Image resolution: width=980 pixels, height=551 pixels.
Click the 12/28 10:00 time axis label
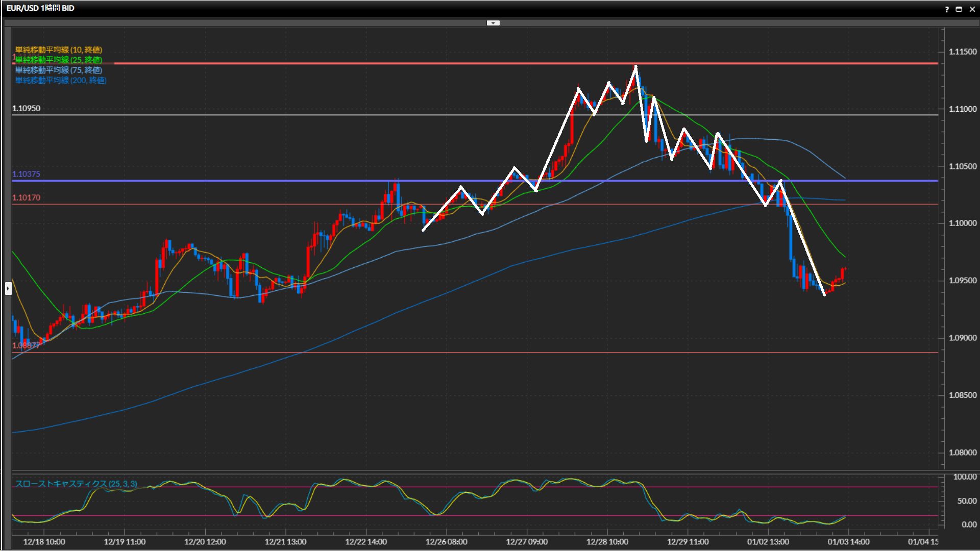(x=607, y=542)
